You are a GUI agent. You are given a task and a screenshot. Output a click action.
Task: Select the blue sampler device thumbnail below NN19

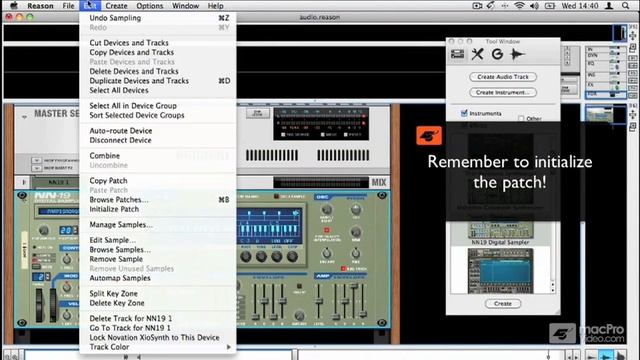tap(500, 270)
